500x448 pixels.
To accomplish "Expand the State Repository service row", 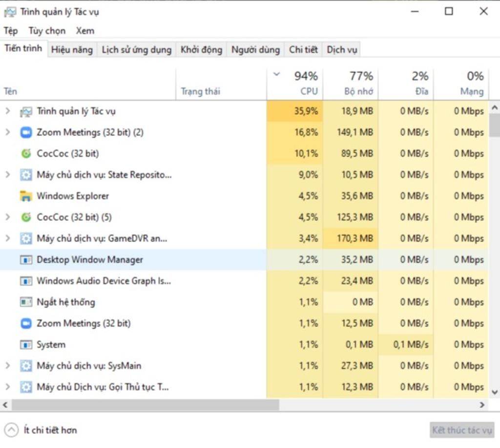I will [x=8, y=174].
